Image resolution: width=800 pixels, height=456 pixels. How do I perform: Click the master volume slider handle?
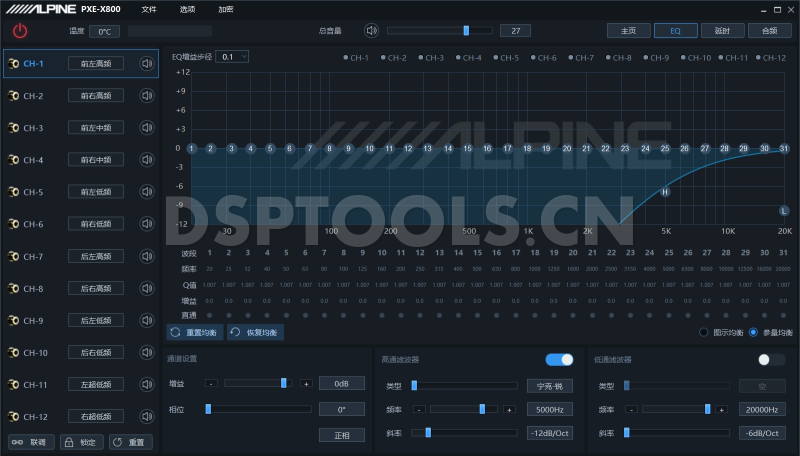pos(466,31)
